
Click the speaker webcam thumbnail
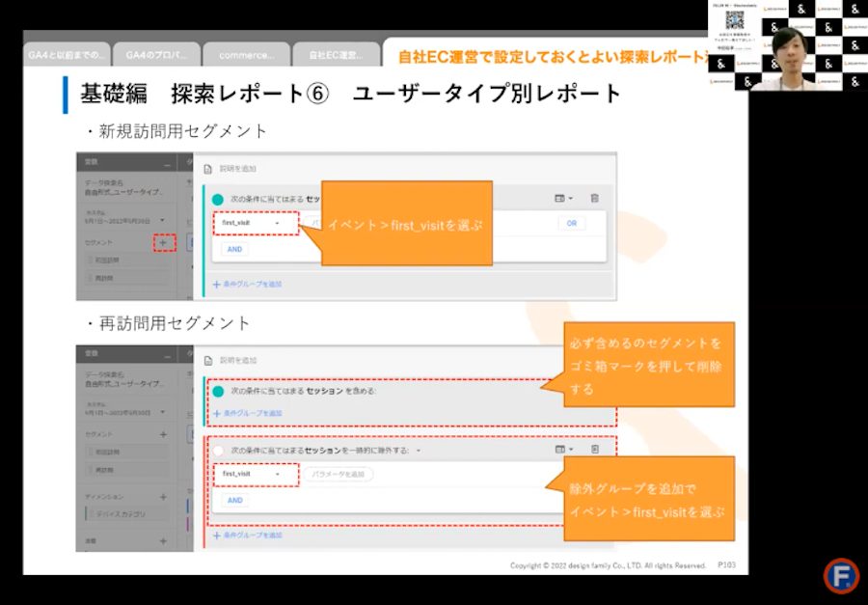(x=787, y=45)
